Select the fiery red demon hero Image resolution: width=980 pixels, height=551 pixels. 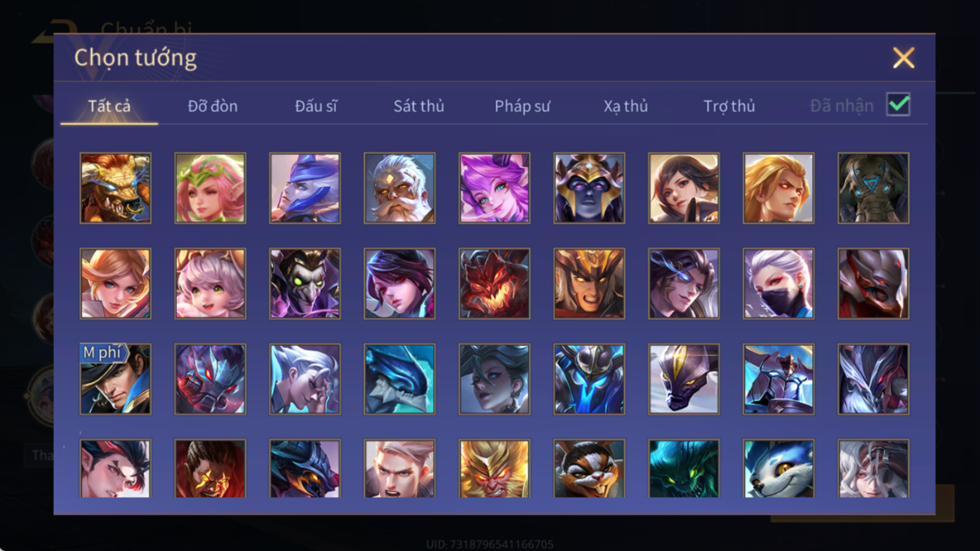[494, 284]
